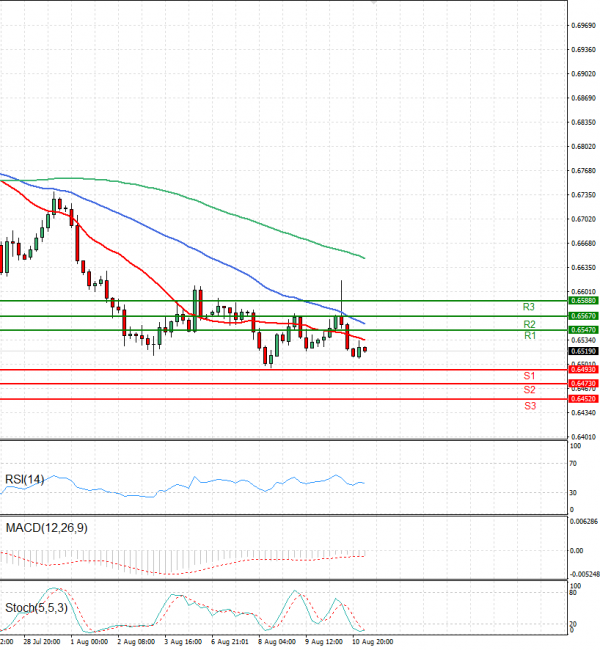Click the 0.64010 price axis value
The image size is (600, 650).
click(583, 437)
